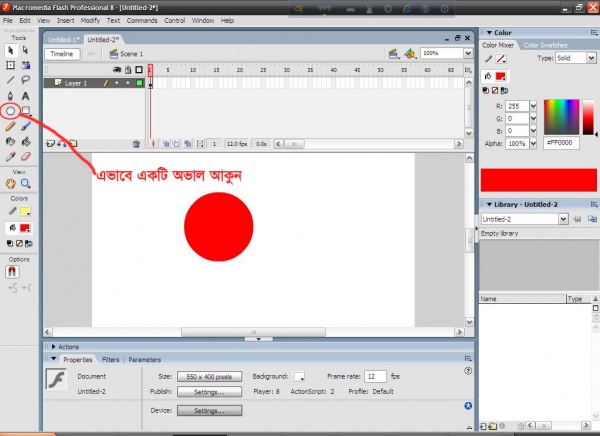Open the Library Untitled-2 document dropdown

563,219
